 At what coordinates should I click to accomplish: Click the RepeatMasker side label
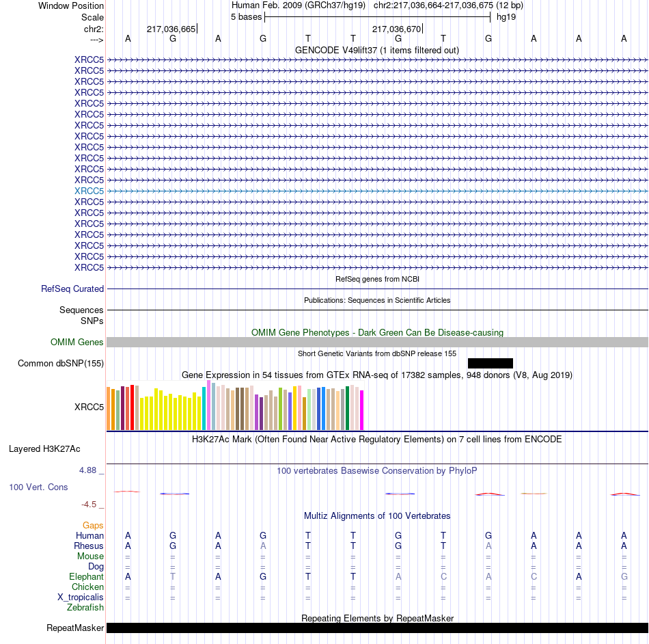coord(75,628)
